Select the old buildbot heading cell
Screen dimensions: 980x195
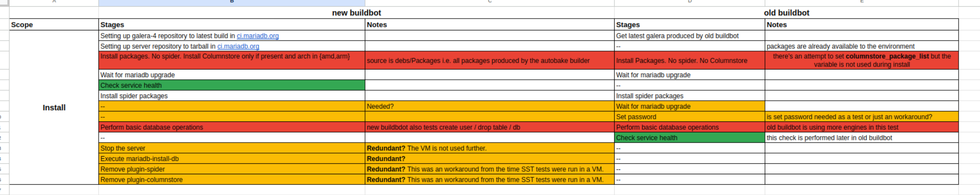(786, 13)
